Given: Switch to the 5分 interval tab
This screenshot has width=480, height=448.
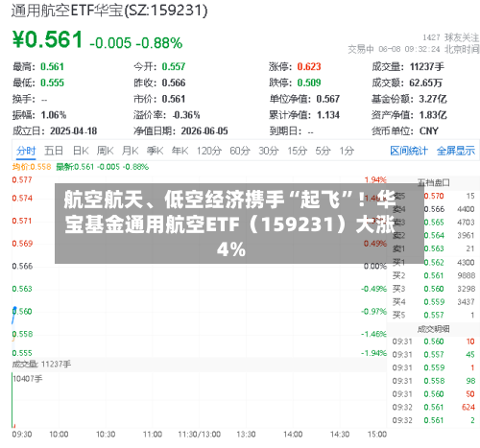Looking at the screenshot, I should 323,151.
